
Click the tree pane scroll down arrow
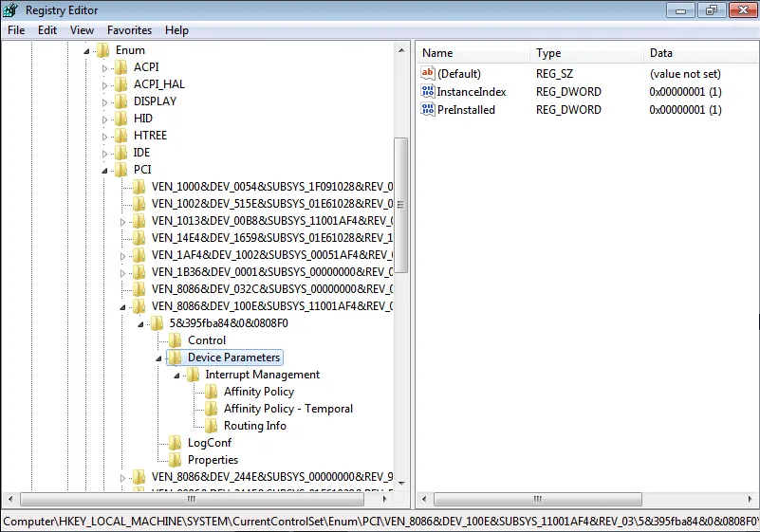pos(401,483)
